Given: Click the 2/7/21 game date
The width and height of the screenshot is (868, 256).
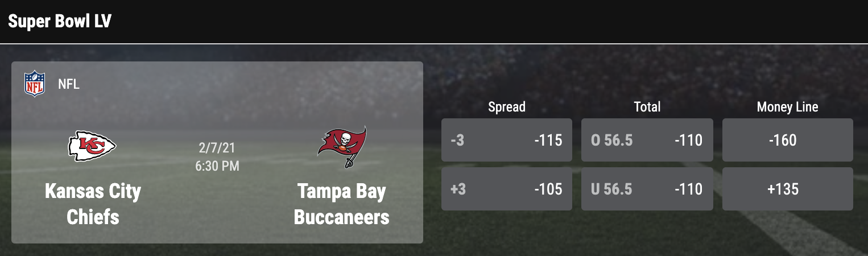Looking at the screenshot, I should point(217,149).
